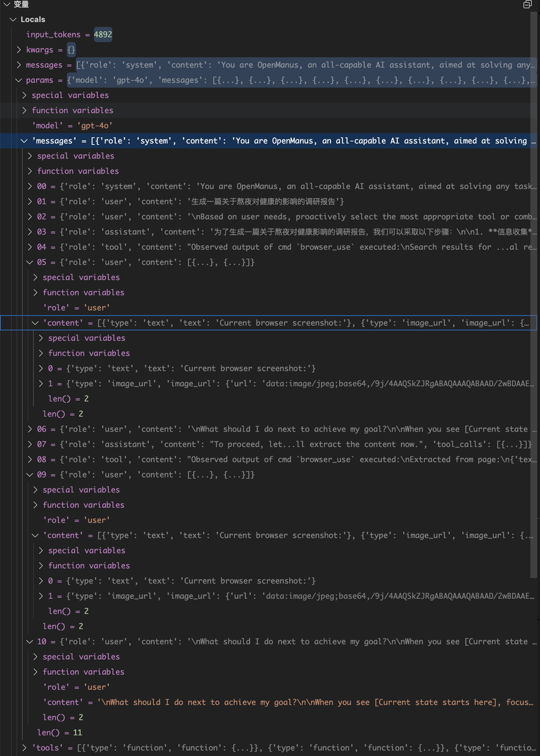The image size is (540, 756).
Task: Expand message 08 tool entry
Action: [30, 460]
